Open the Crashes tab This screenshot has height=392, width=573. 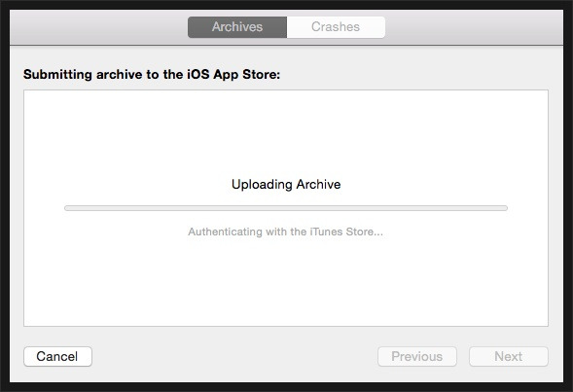coord(336,27)
